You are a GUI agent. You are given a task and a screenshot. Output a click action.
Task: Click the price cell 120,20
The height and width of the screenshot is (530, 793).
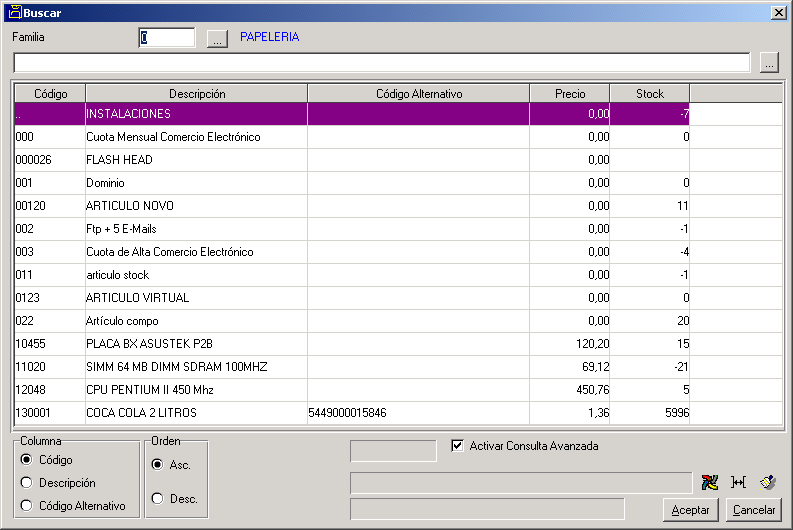coord(569,344)
